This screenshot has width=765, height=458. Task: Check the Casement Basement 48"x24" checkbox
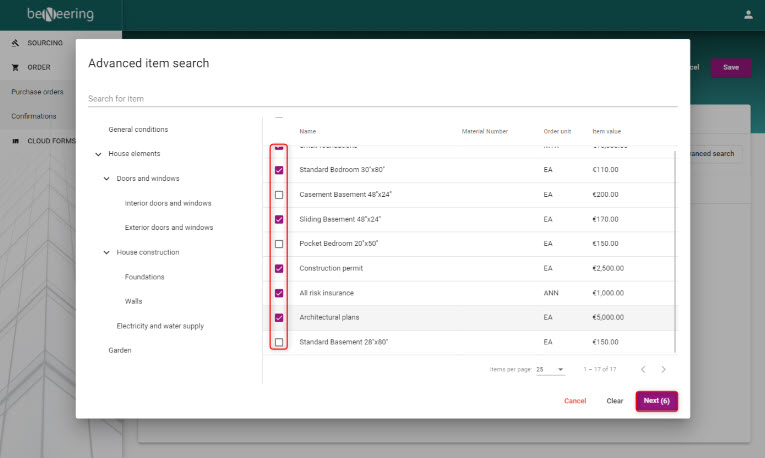point(279,194)
